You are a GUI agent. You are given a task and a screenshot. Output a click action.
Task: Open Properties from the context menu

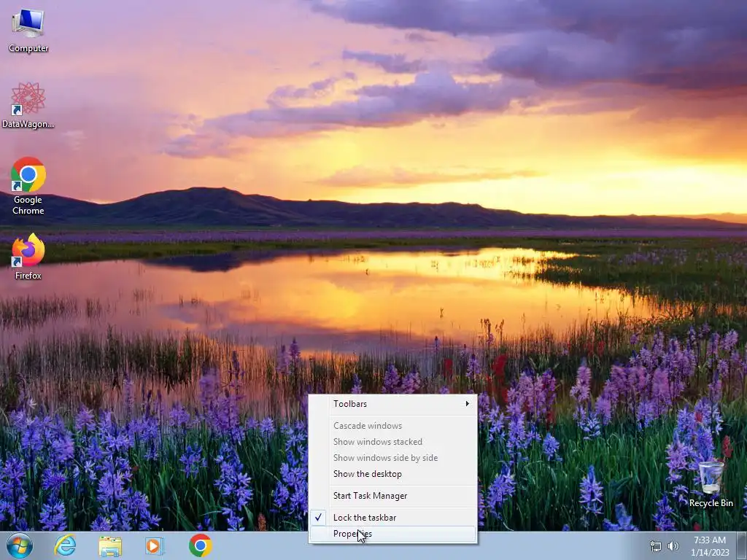393,534
